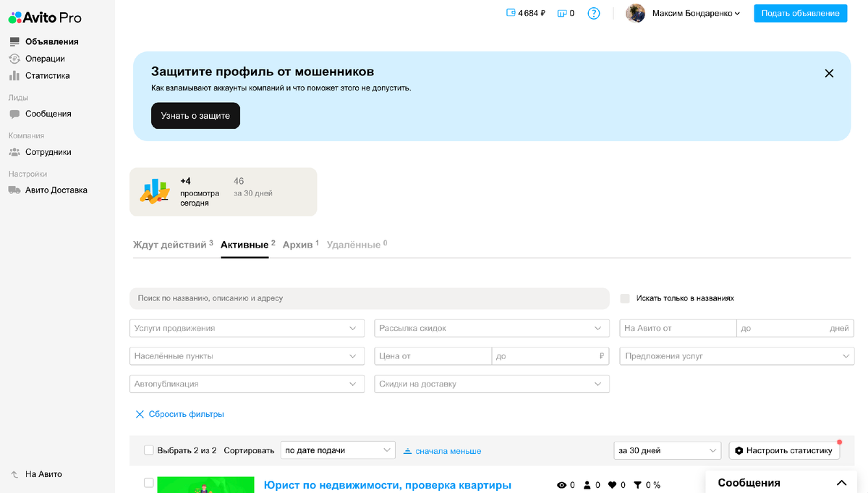
Task: Open the Предложения услуг dropdown
Action: pos(737,356)
